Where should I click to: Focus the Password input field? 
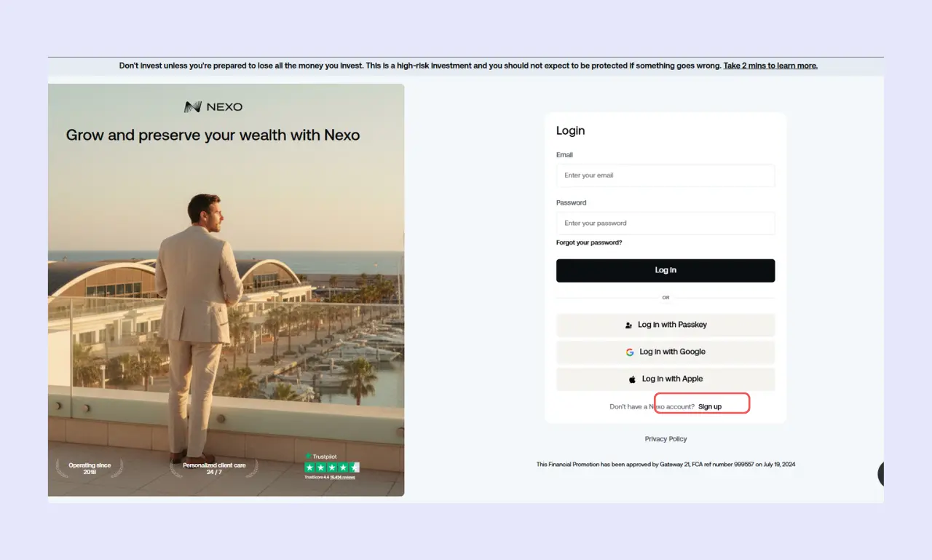pos(666,224)
